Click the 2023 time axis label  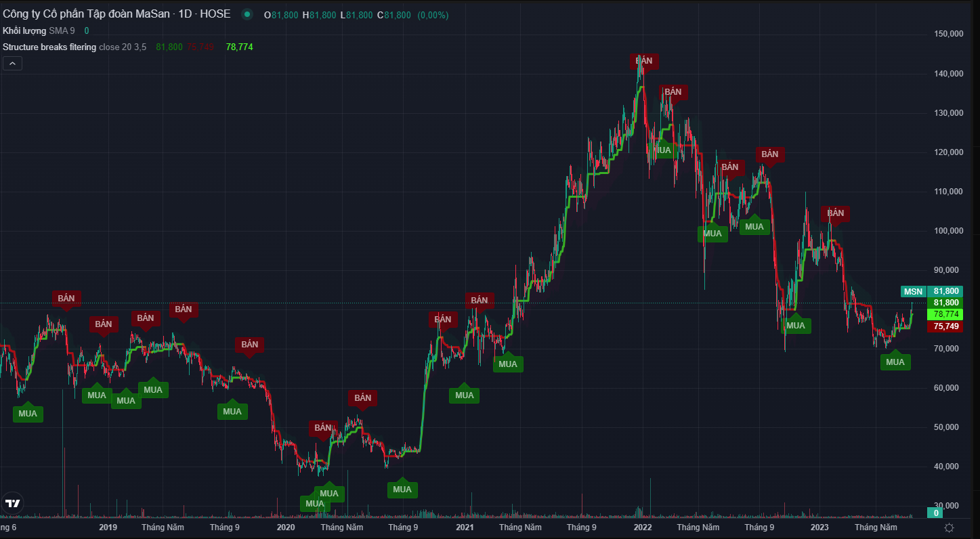point(819,527)
